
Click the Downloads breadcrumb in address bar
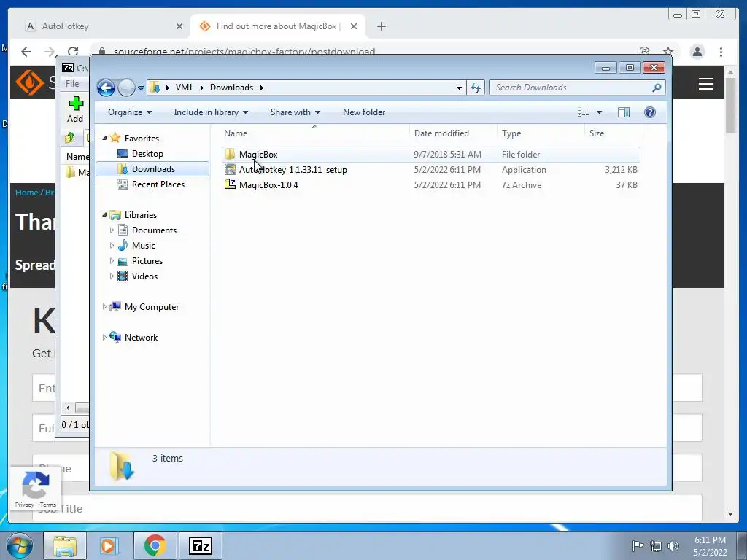(x=231, y=87)
